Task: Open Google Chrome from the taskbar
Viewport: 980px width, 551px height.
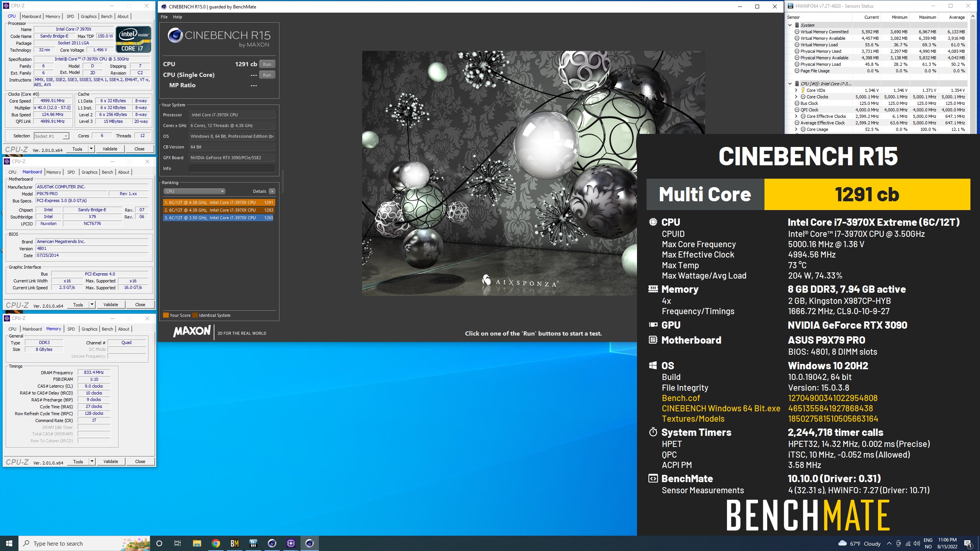Action: pyautogui.click(x=216, y=543)
